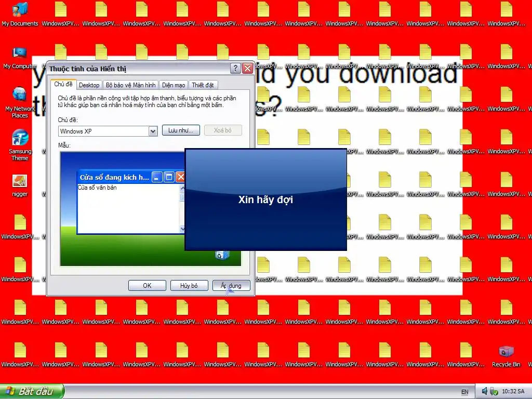Image resolution: width=532 pixels, height=399 pixels.
Task: Click the 10:32 SA taskbar clock
Action: pos(513,391)
